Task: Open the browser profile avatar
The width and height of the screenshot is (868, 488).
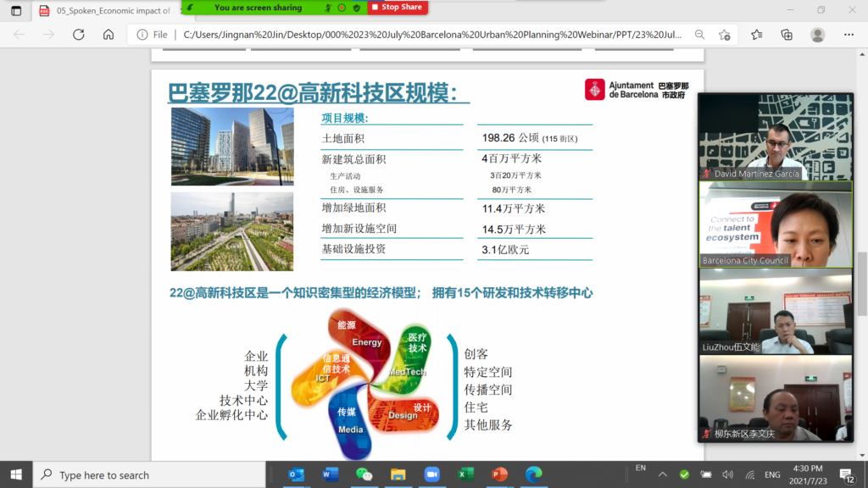Action: 817,35
